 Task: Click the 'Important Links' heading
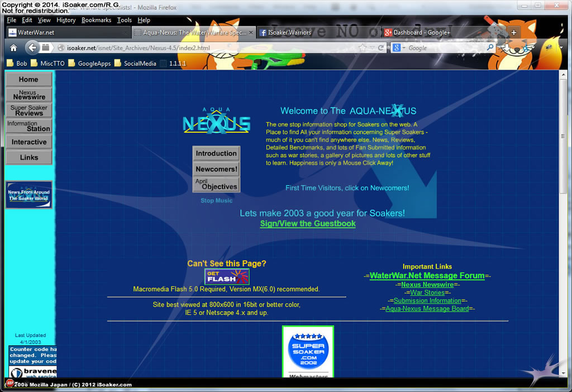click(427, 266)
